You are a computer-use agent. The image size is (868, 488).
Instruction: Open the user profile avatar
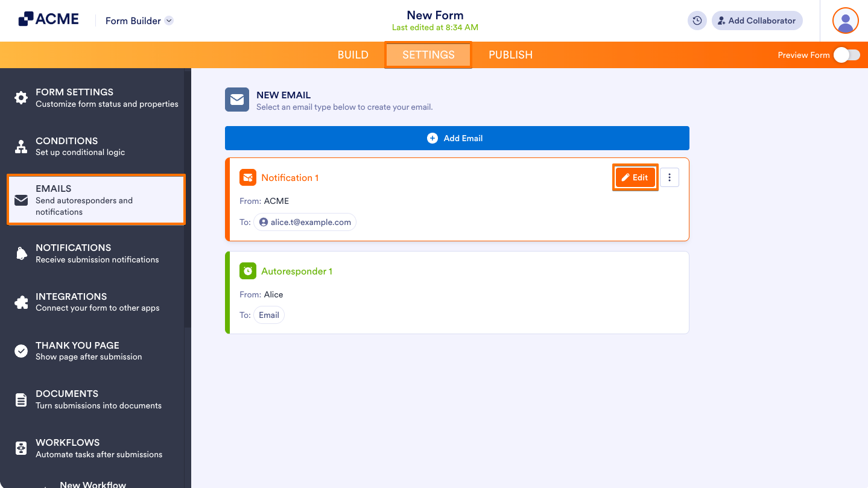point(846,21)
